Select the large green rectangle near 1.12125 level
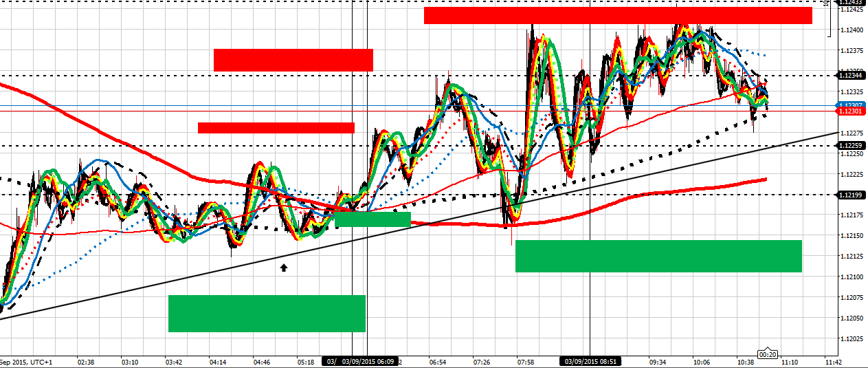 (659, 256)
